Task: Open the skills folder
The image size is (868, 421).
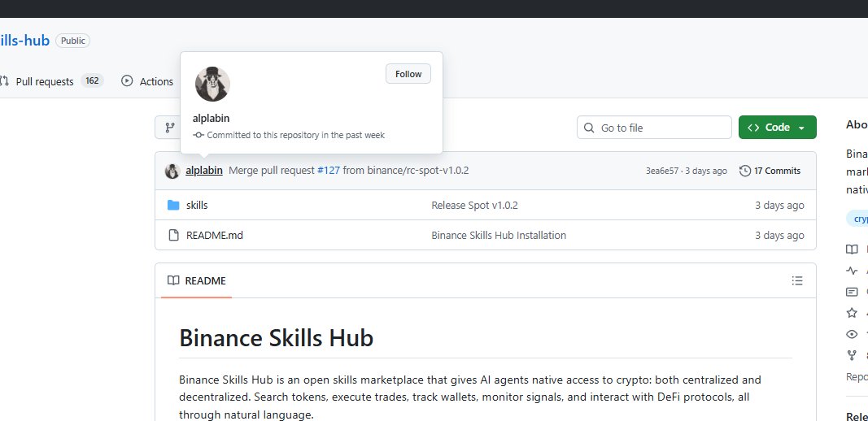Action: coord(197,206)
